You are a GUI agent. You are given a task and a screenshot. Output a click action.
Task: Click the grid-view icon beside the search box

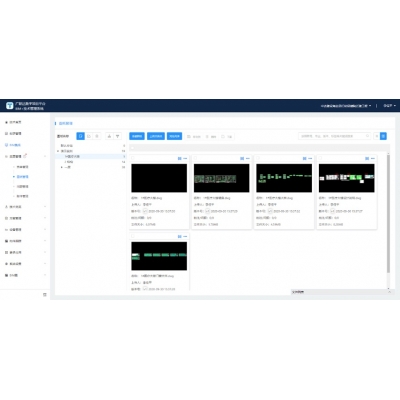(377, 136)
